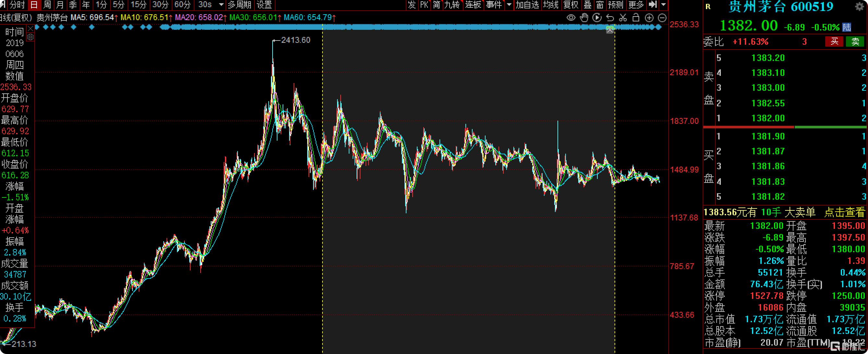Viewport: 868px width, 354px height.
Task: Click the blue 陆 stock connect badge
Action: 846,27
